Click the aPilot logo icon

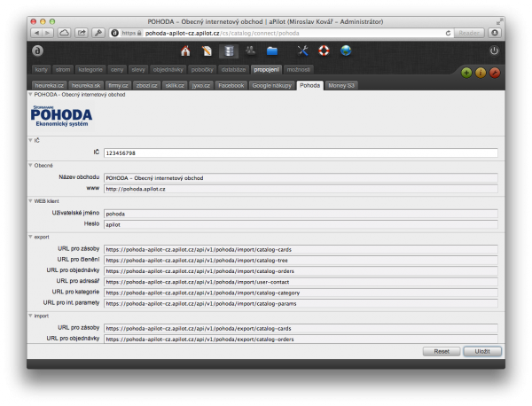(37, 51)
